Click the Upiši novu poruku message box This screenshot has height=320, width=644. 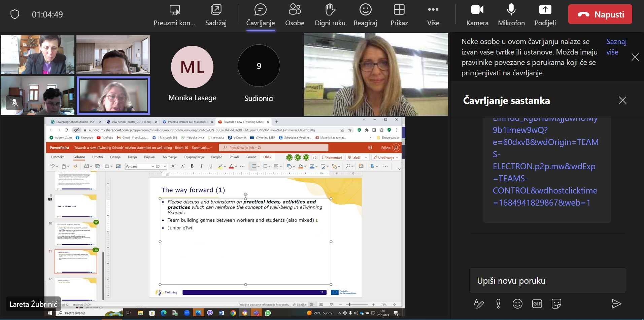[547, 281]
